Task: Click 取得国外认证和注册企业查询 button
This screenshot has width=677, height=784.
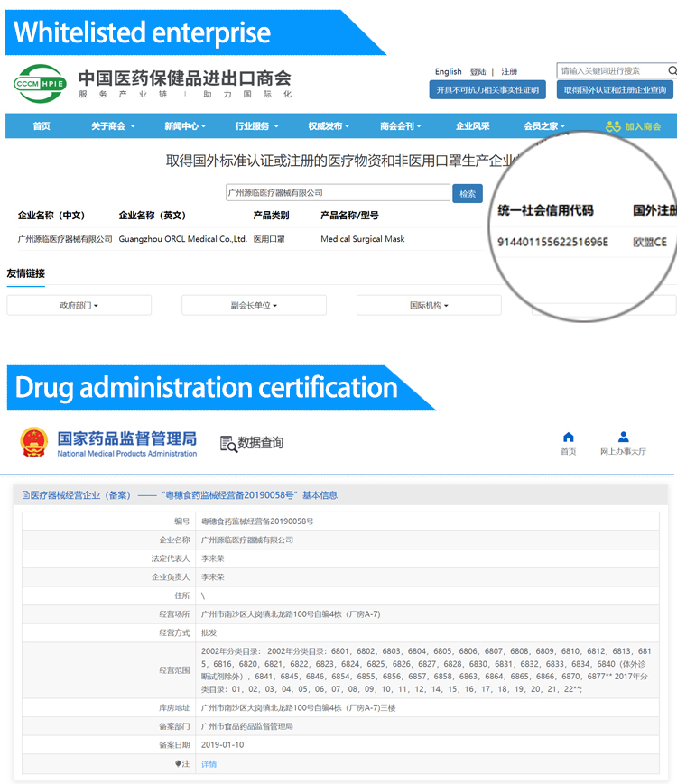Action: click(x=615, y=90)
